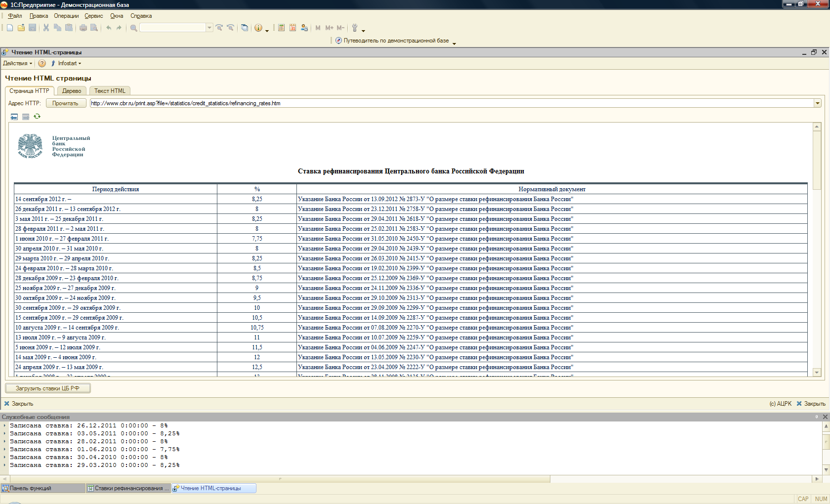The image size is (830, 504).
Task: Open the Правка menu
Action: (39, 16)
